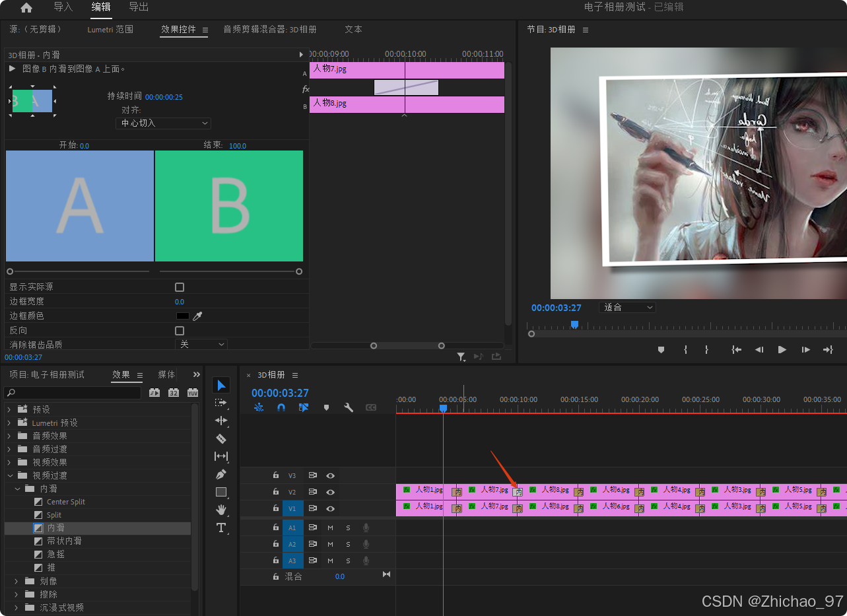The image size is (847, 616).
Task: Click Go to Out point button
Action: pyautogui.click(x=828, y=350)
